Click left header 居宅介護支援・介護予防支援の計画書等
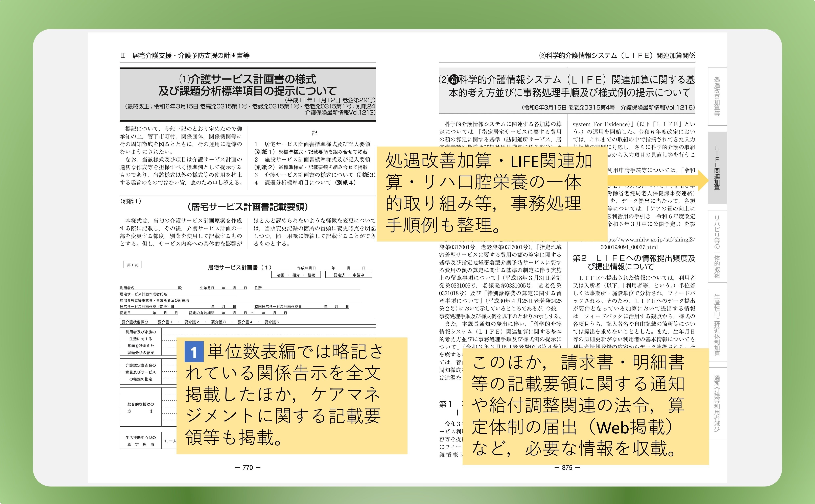The height and width of the screenshot is (504, 815). coord(191,56)
